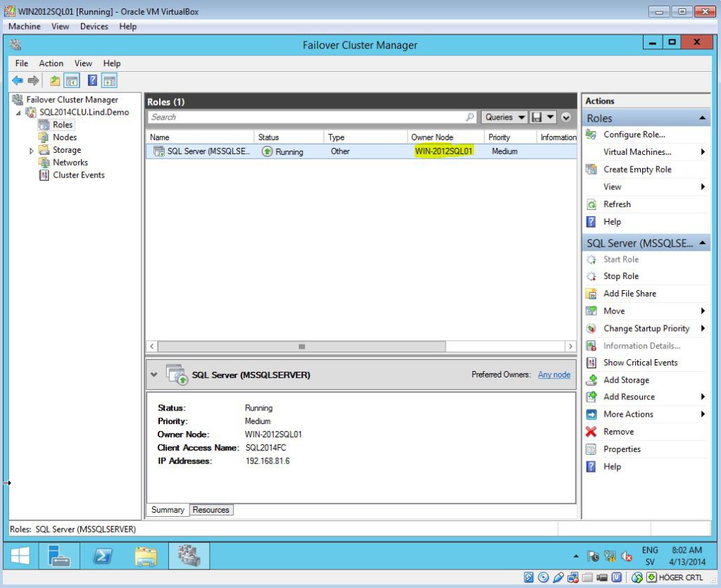Click the highlighted WIN-2012SQL01 owner node cell
The width and height of the screenshot is (721, 588).
click(x=444, y=151)
